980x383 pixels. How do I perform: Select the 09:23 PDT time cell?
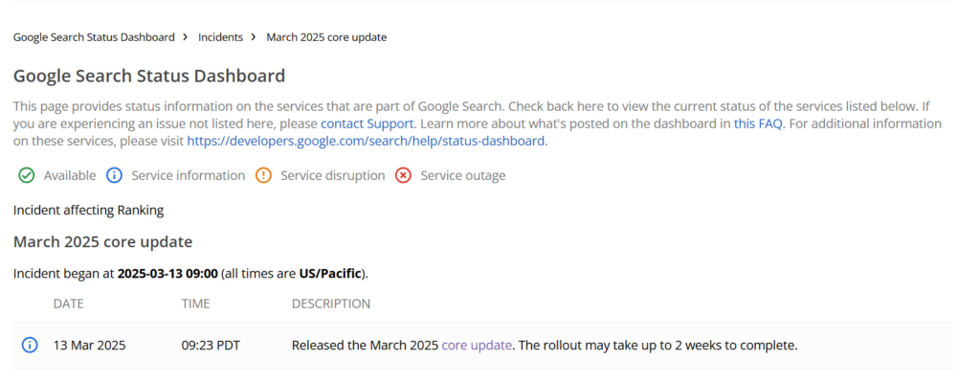pyautogui.click(x=211, y=345)
